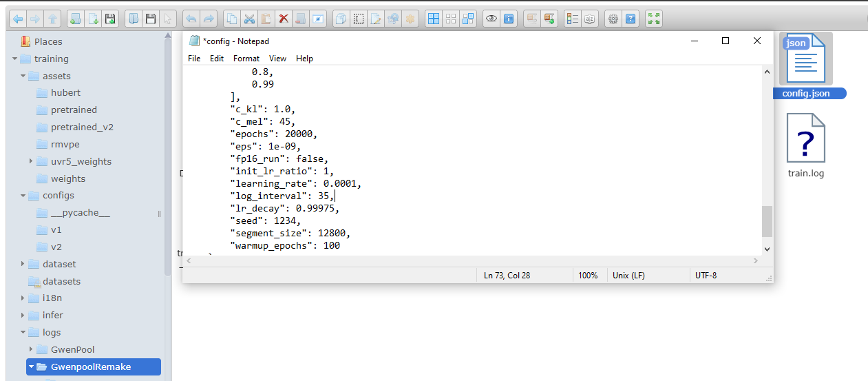Open the Edit menu in Notepad
868x381 pixels.
tap(217, 59)
